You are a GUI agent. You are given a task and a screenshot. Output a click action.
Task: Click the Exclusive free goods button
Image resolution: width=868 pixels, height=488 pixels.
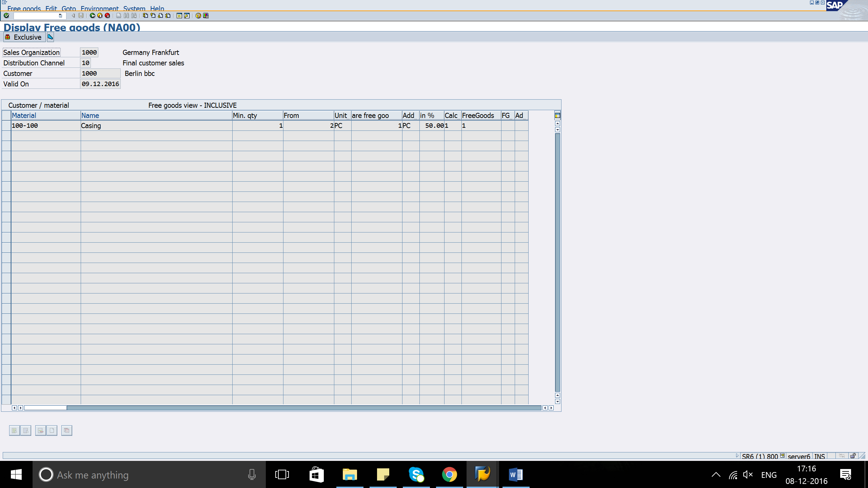[24, 37]
